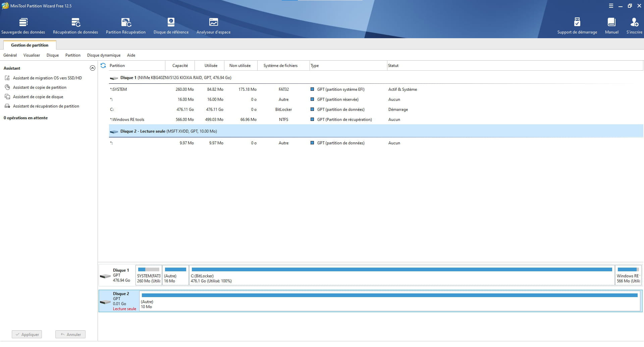Select the *:Windows RE tools row
This screenshot has width=644, height=347.
376,120
